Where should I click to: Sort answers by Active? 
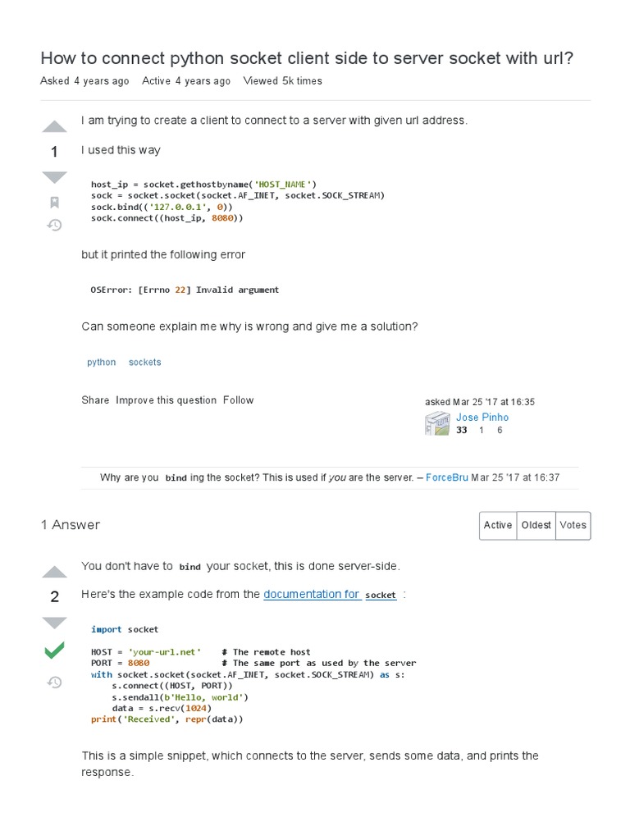(498, 525)
